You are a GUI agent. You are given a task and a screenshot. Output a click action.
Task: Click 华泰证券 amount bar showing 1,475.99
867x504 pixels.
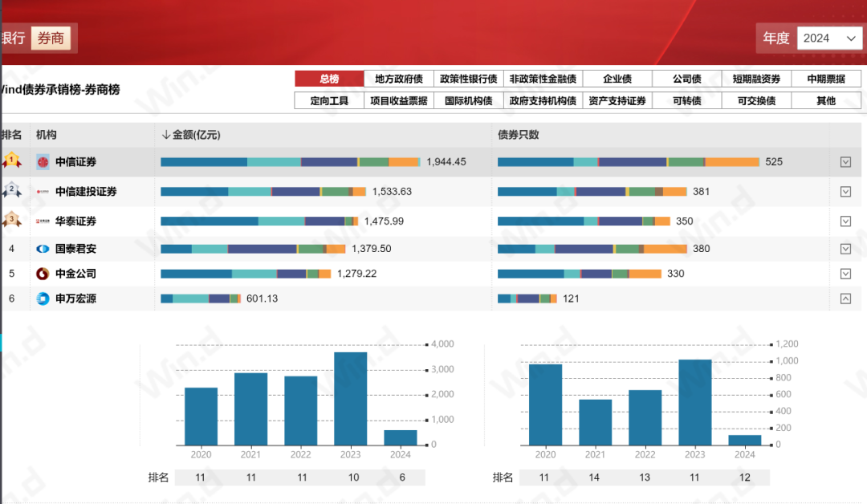pos(259,221)
